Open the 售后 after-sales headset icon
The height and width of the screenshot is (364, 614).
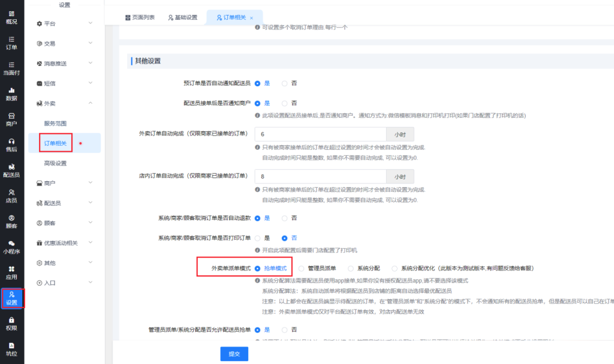pos(11,144)
